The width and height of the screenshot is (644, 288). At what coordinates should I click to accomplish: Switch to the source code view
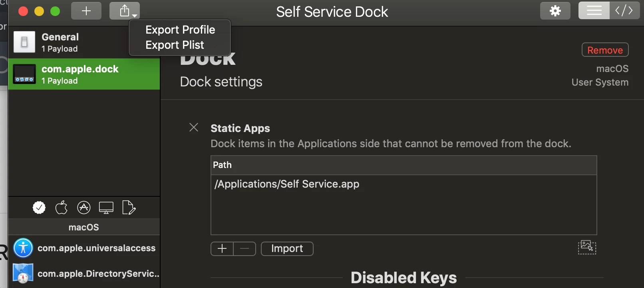coord(624,11)
